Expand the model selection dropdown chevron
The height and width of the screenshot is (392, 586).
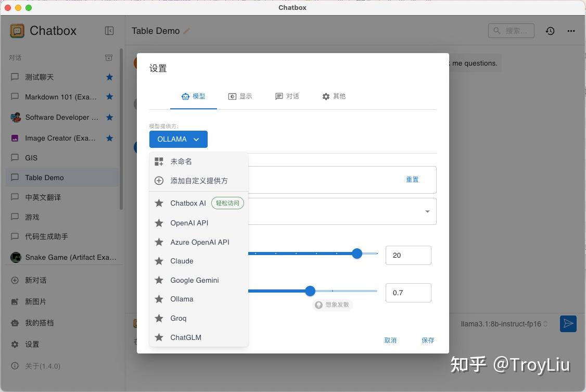tap(427, 211)
